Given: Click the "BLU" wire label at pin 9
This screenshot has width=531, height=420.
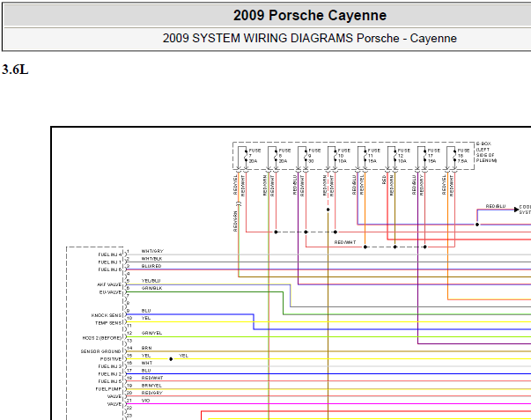Looking at the screenshot, I should 146,311.
